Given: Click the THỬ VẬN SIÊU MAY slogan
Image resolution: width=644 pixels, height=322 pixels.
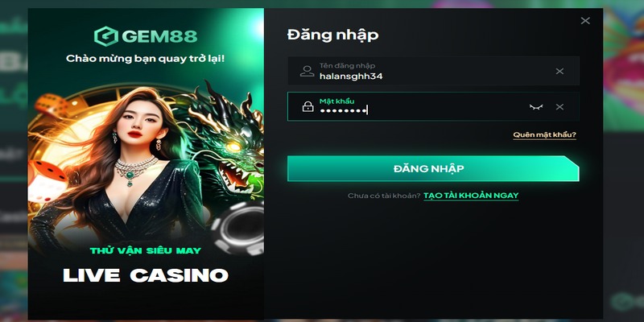Looking at the screenshot, I should pyautogui.click(x=146, y=250).
